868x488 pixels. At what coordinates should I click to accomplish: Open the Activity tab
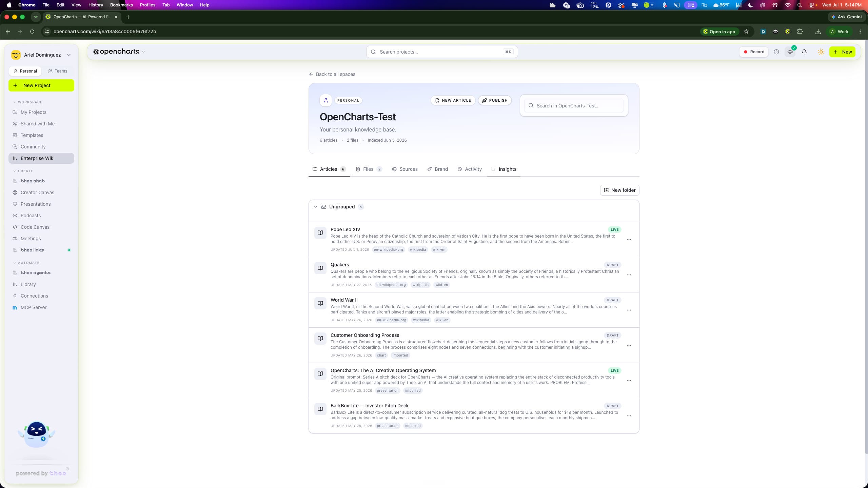coord(469,169)
